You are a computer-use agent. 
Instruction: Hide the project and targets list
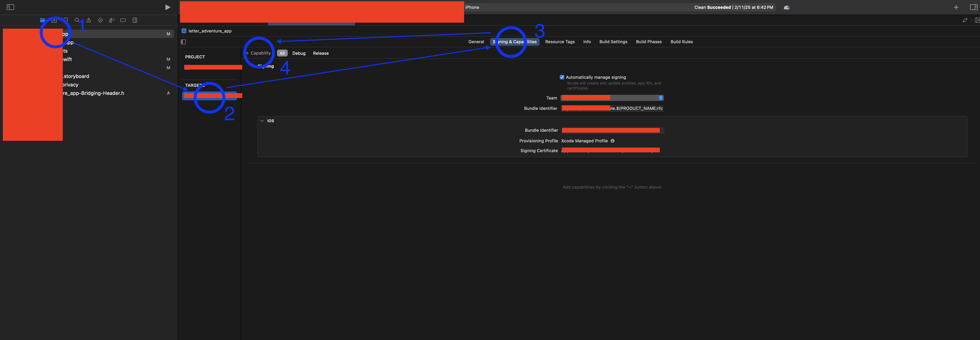tap(183, 42)
